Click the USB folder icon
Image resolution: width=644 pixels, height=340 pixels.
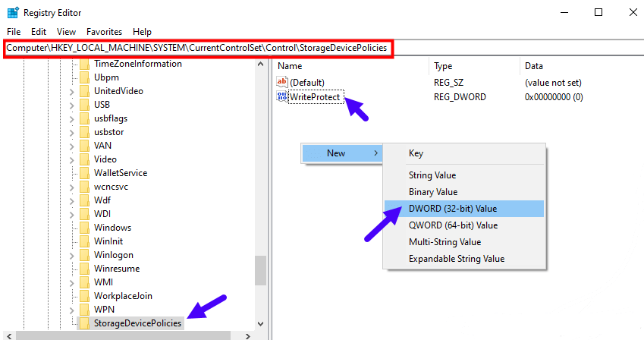[84, 105]
